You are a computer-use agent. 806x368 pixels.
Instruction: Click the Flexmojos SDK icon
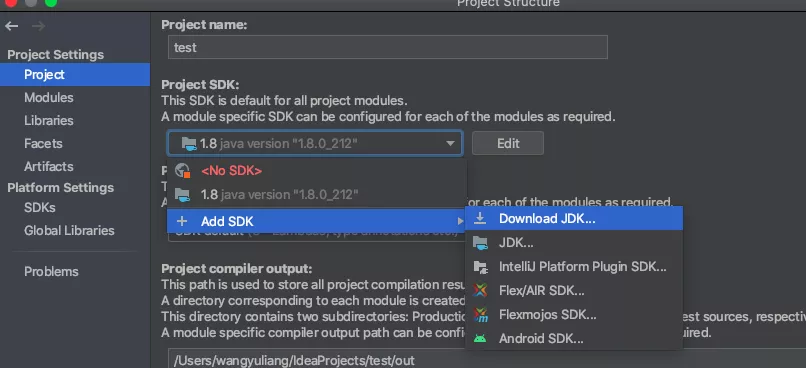click(480, 315)
